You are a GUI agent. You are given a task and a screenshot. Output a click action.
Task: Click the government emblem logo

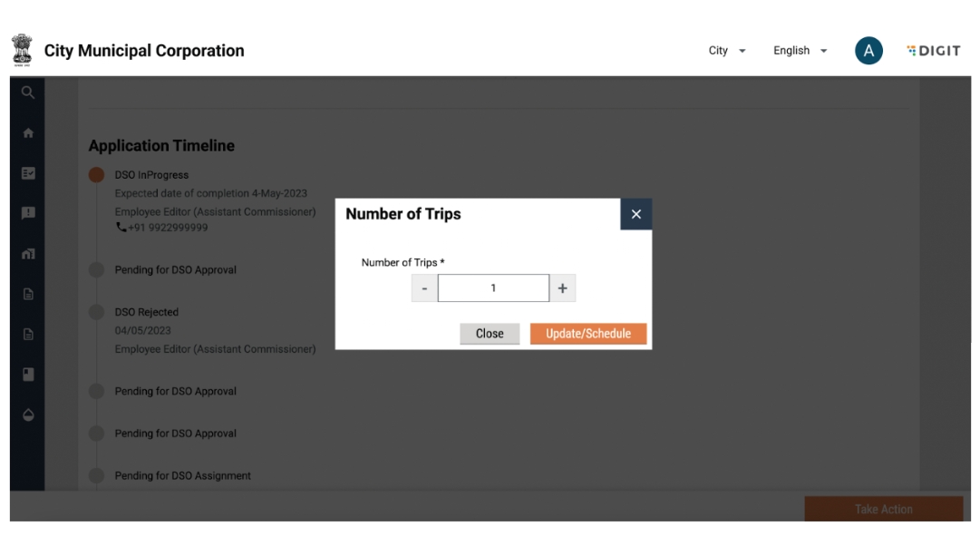tap(20, 50)
